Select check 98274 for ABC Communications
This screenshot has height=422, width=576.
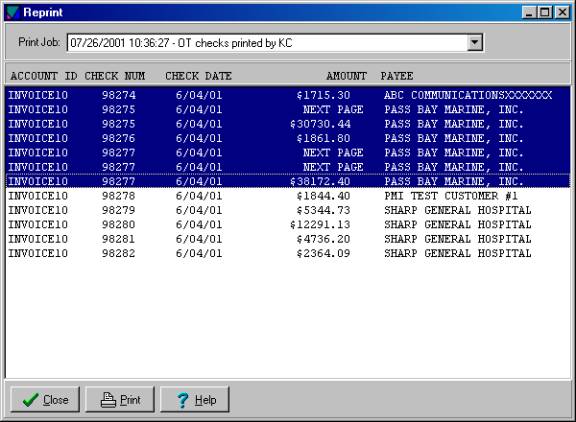[288, 95]
